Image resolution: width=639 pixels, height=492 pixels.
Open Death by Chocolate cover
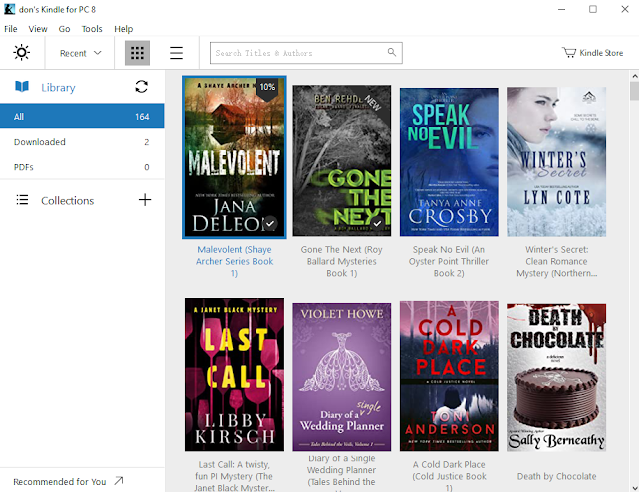[556, 377]
